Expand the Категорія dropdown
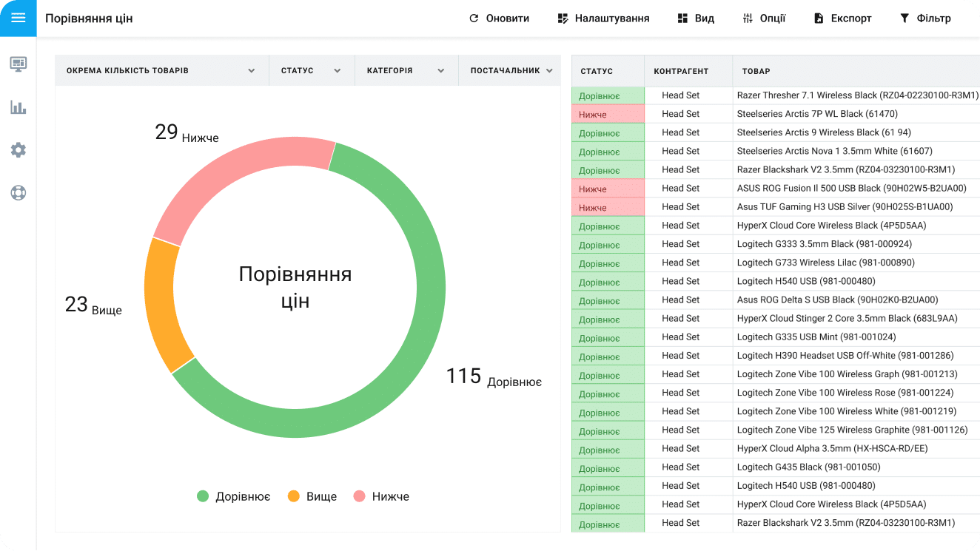The image size is (980, 551). coord(440,71)
